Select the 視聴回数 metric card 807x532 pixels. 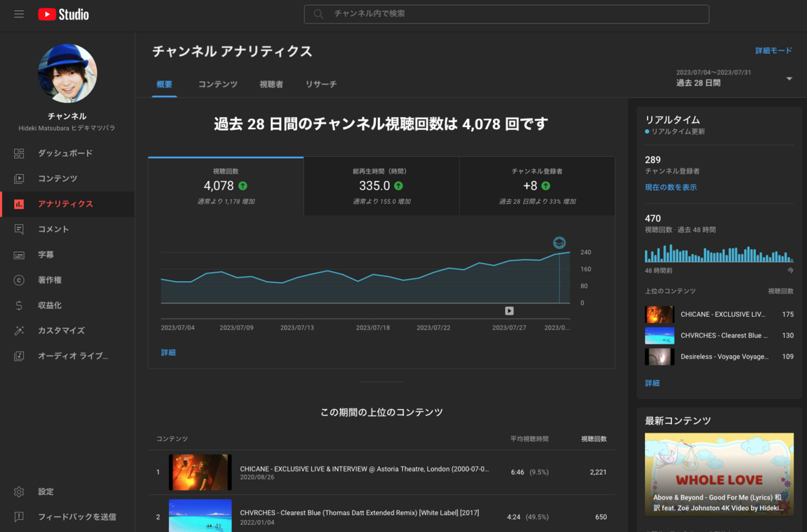[226, 186]
